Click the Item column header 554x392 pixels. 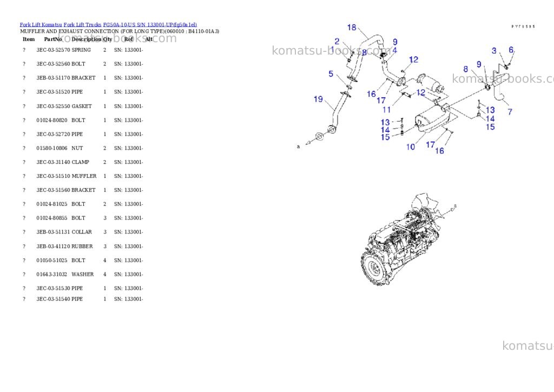(29, 39)
